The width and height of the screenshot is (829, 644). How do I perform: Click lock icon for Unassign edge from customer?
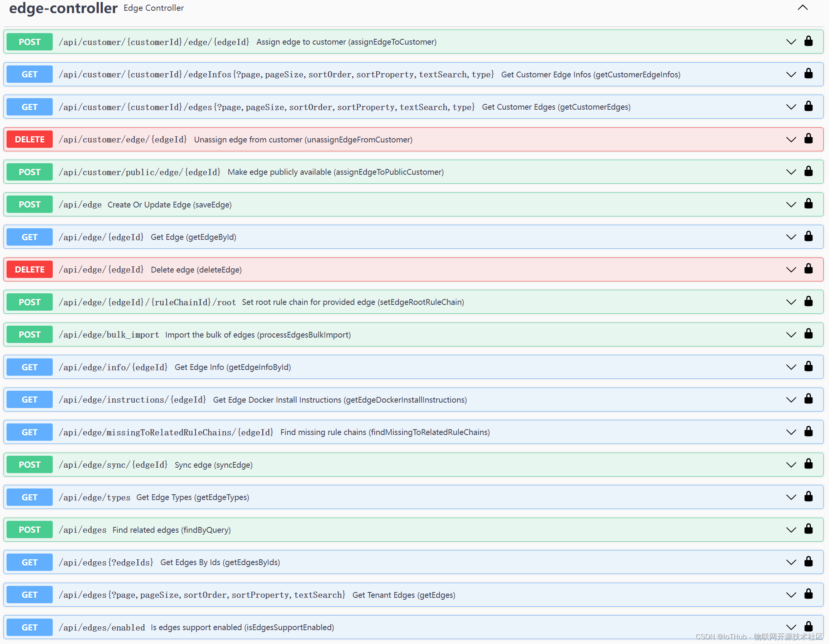[x=808, y=139]
